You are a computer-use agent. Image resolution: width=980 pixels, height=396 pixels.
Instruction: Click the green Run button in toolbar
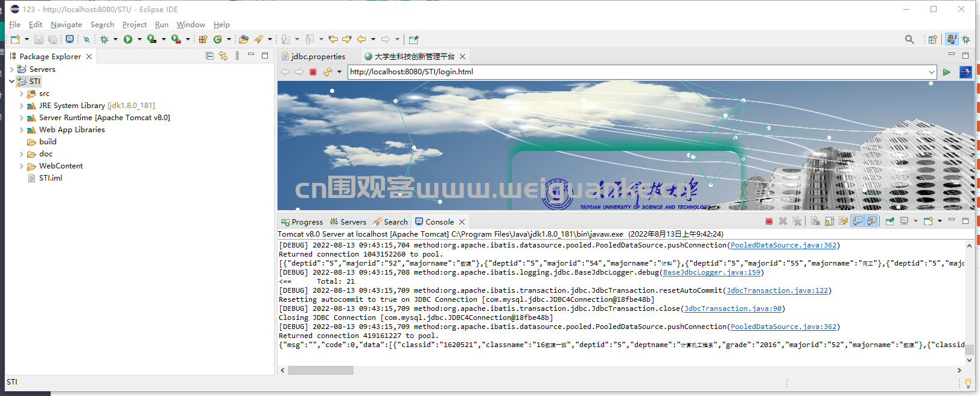tap(128, 39)
